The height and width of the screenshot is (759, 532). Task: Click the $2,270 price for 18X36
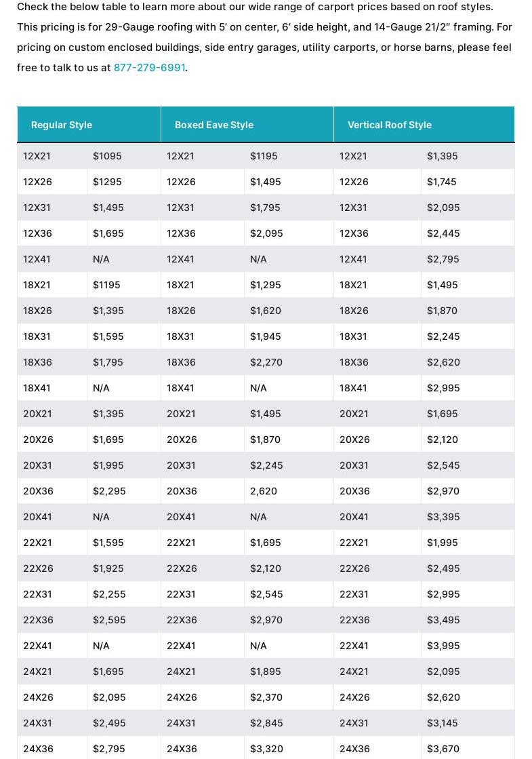click(x=266, y=362)
